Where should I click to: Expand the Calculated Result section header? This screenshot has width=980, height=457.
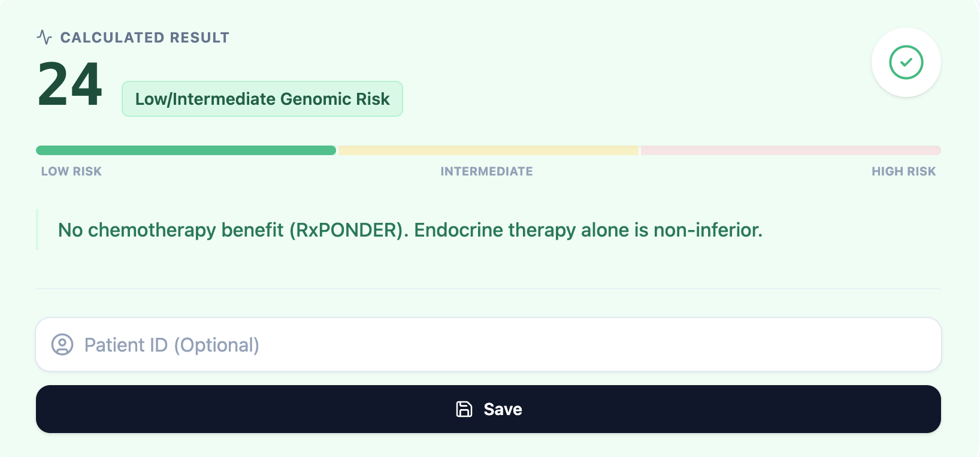click(144, 37)
